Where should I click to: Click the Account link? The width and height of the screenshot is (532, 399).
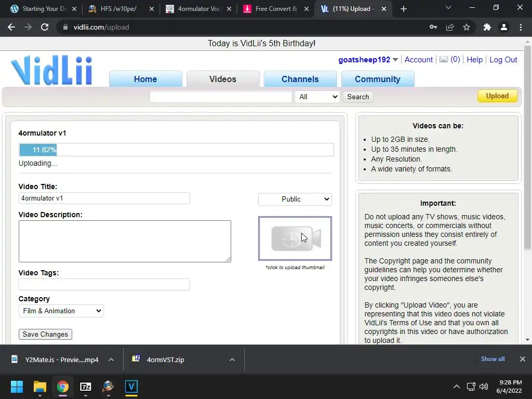tap(418, 60)
